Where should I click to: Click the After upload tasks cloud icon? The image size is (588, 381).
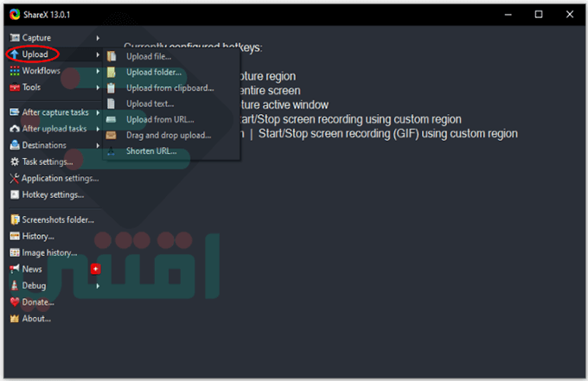click(15, 129)
